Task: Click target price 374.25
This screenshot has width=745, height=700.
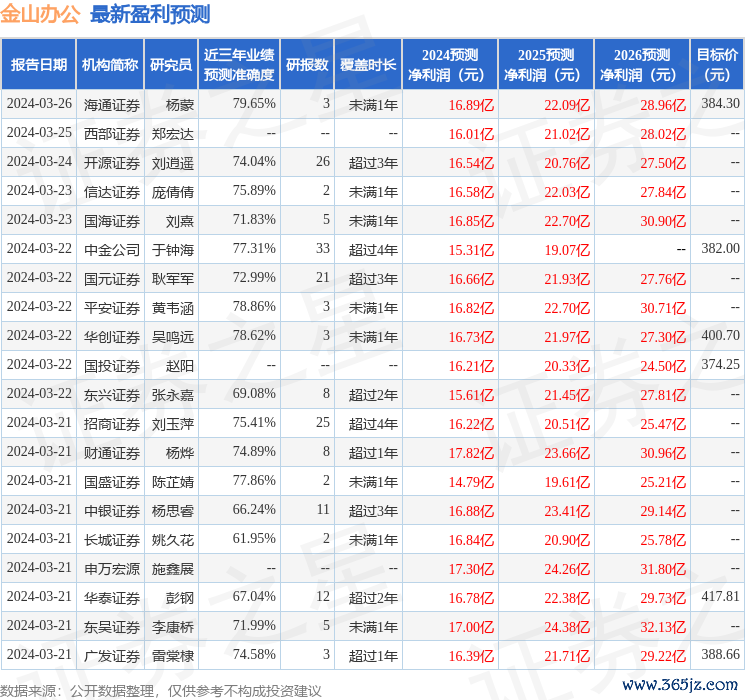Action: click(x=720, y=364)
